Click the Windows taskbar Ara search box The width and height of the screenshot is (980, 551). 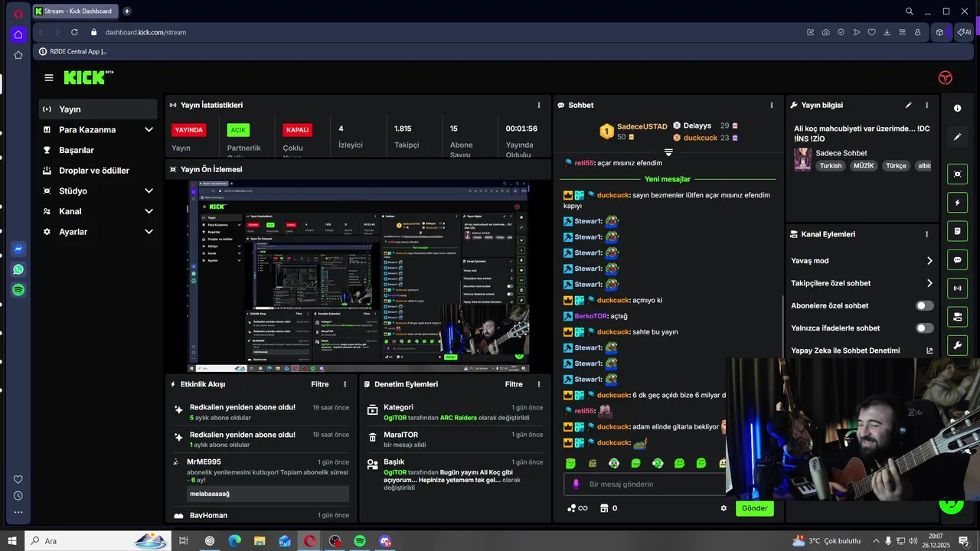(97, 541)
